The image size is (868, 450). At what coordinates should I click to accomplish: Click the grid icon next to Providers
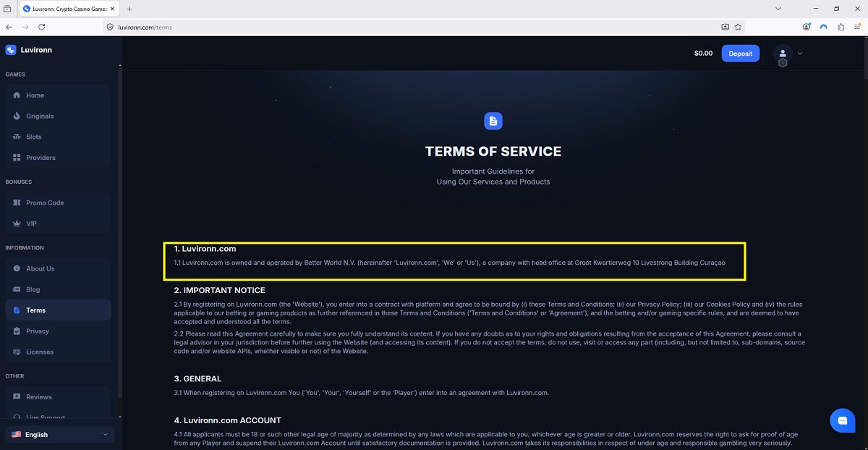tap(17, 158)
